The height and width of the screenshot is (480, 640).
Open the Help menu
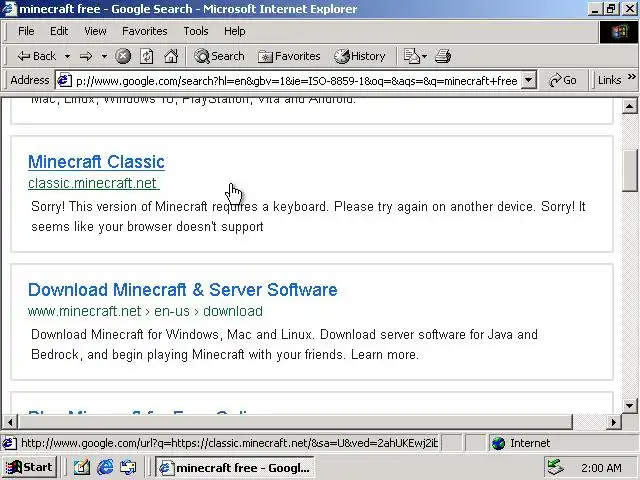(235, 31)
